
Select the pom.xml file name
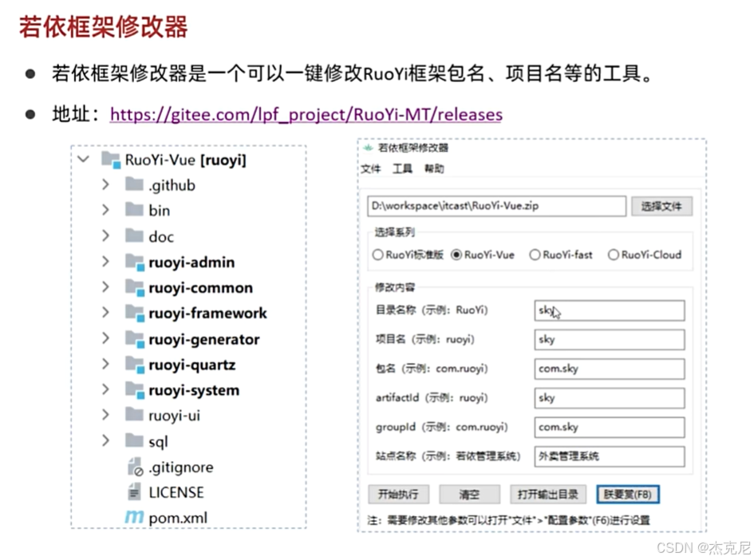click(x=178, y=519)
